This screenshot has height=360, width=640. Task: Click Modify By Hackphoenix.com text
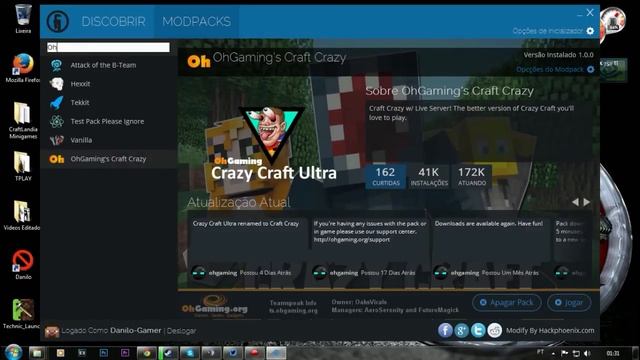[x=550, y=331]
